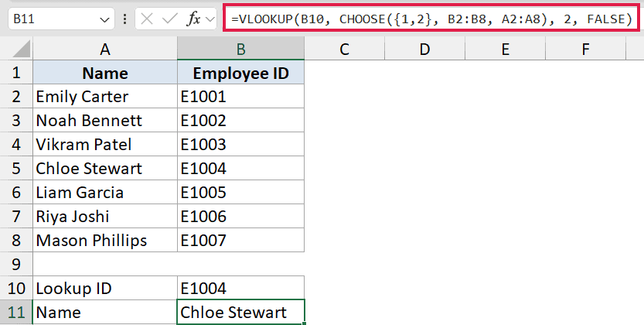Select column E header

click(505, 50)
